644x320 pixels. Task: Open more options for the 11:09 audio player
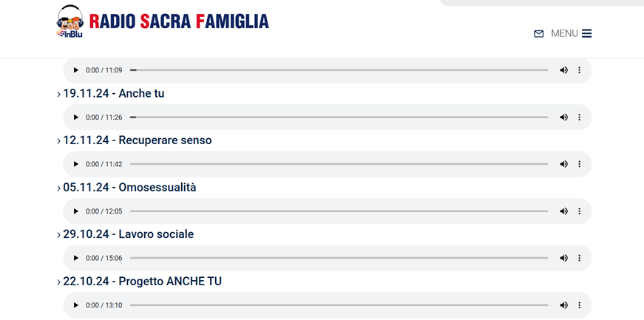[580, 70]
